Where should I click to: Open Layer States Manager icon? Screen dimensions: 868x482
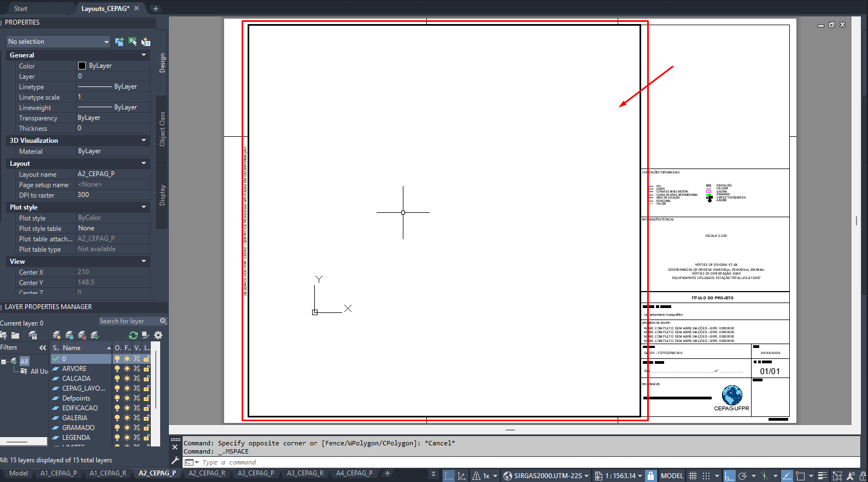33,335
